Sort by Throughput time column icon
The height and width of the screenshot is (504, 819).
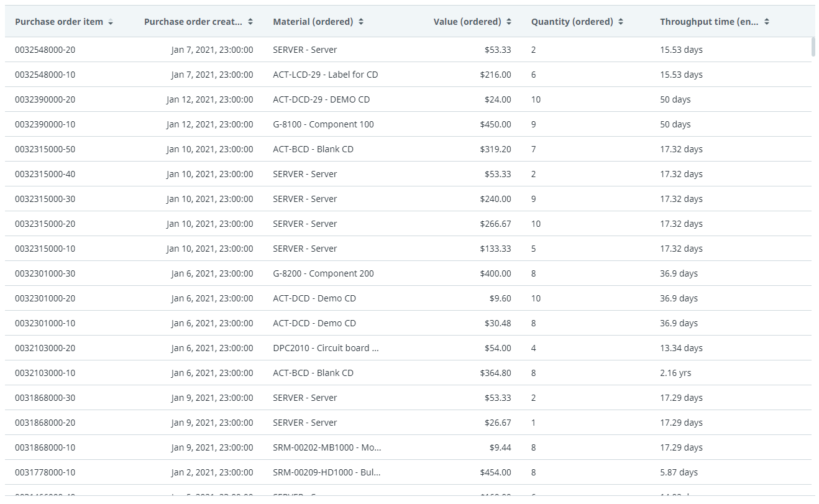click(x=767, y=22)
